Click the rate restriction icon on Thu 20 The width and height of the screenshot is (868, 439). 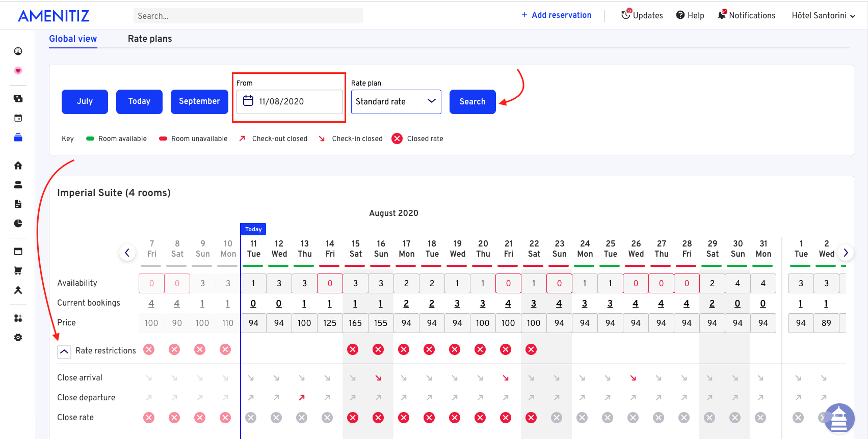coord(480,349)
